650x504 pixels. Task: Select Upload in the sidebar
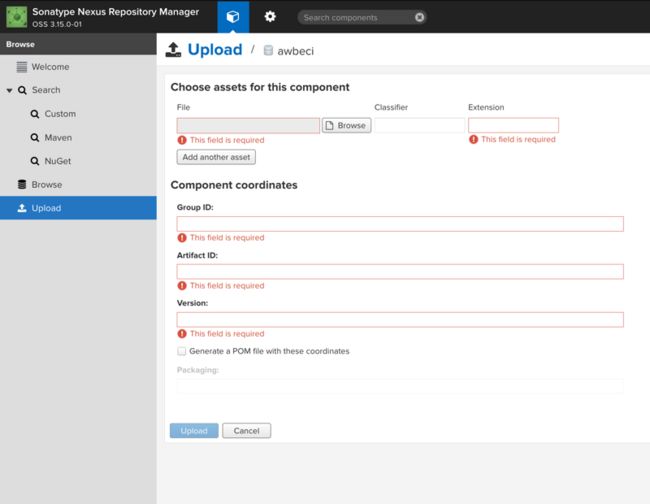pos(78,208)
